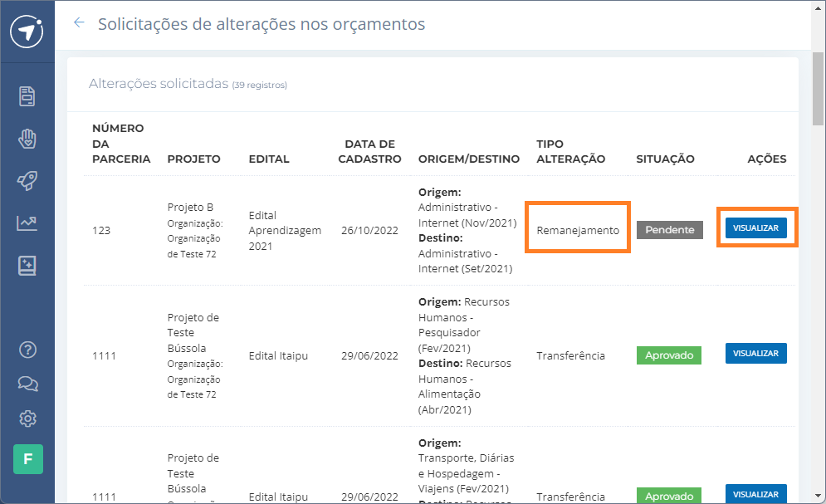Click the green F user avatar
The height and width of the screenshot is (504, 826).
(x=28, y=459)
